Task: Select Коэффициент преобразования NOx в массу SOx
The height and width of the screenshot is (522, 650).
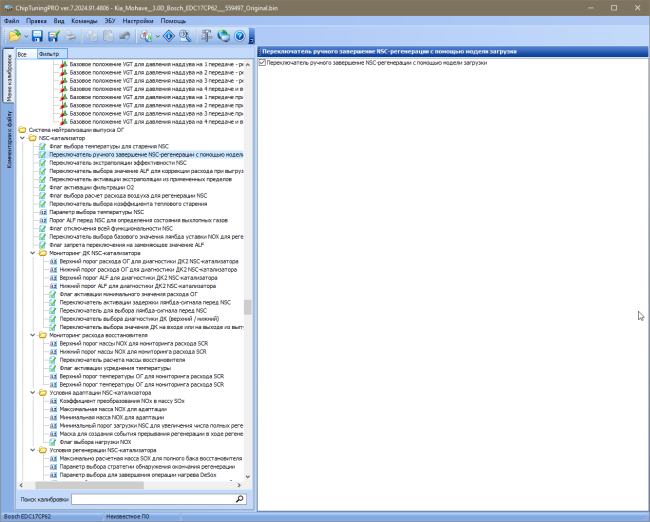Action: coord(122,401)
